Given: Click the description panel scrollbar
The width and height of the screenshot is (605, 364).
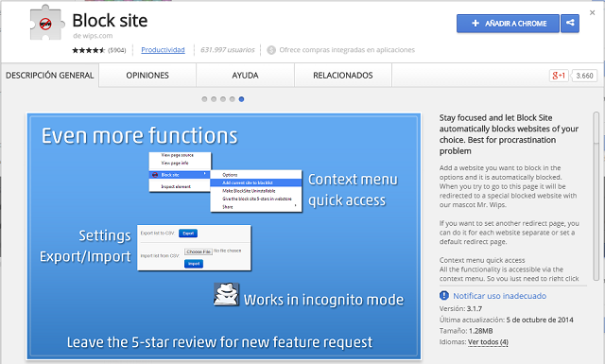Looking at the screenshot, I should pyautogui.click(x=596, y=196).
